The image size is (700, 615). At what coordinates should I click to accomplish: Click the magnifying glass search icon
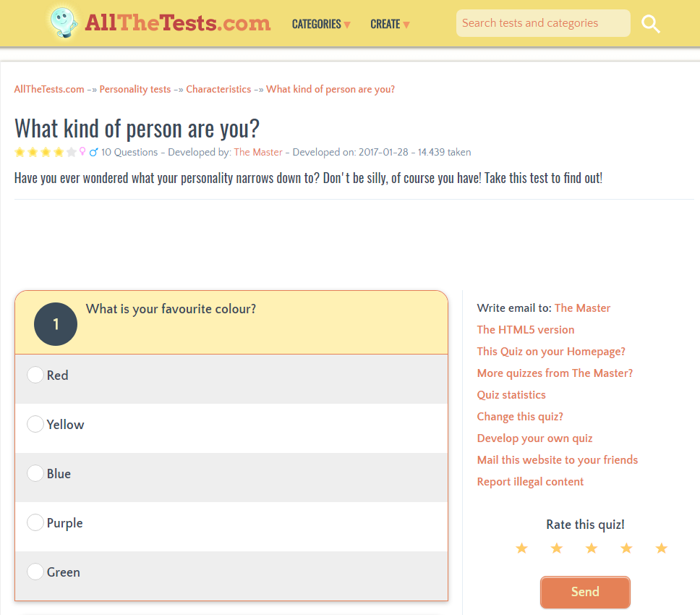pyautogui.click(x=651, y=24)
